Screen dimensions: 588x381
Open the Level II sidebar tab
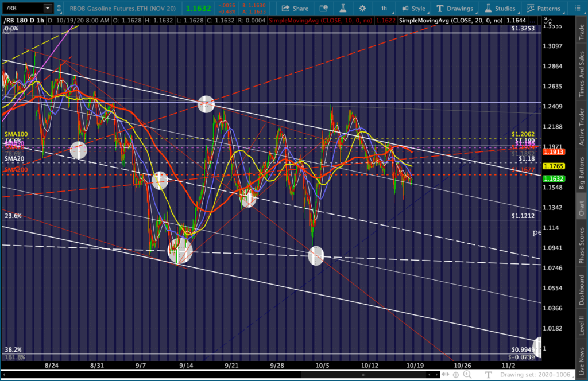pos(582,325)
